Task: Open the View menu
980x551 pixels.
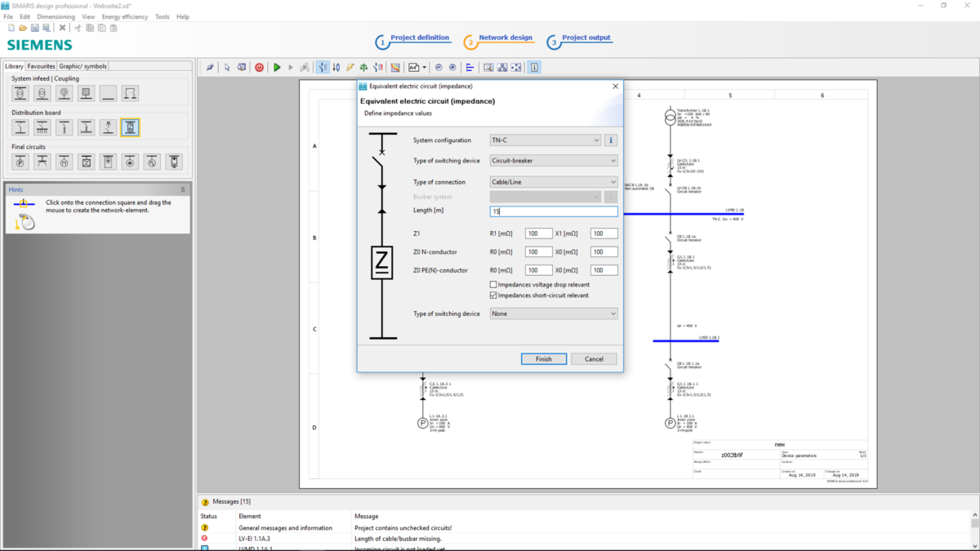Action: click(x=88, y=16)
